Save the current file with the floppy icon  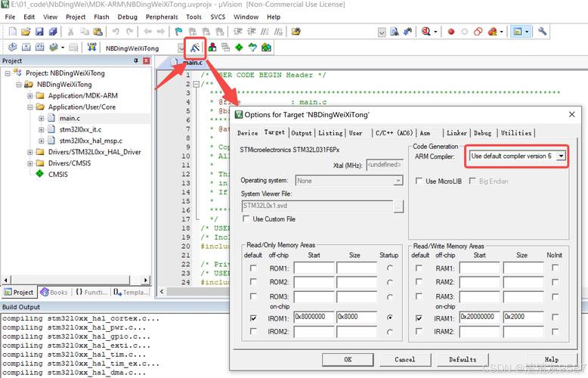[39, 32]
